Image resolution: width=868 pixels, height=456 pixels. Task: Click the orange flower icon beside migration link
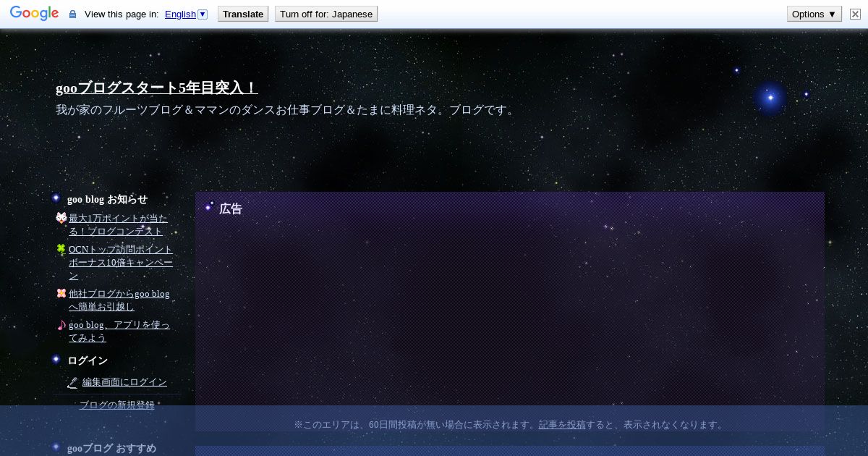click(61, 293)
